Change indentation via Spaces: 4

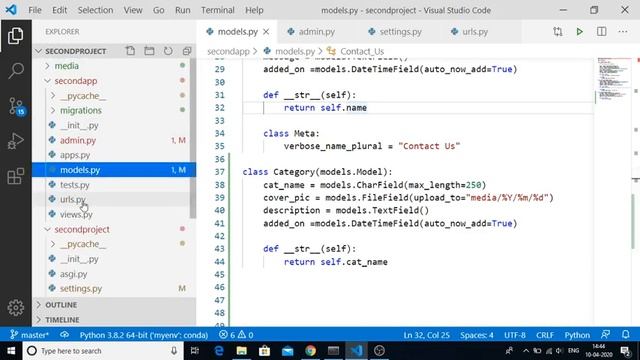[476, 335]
